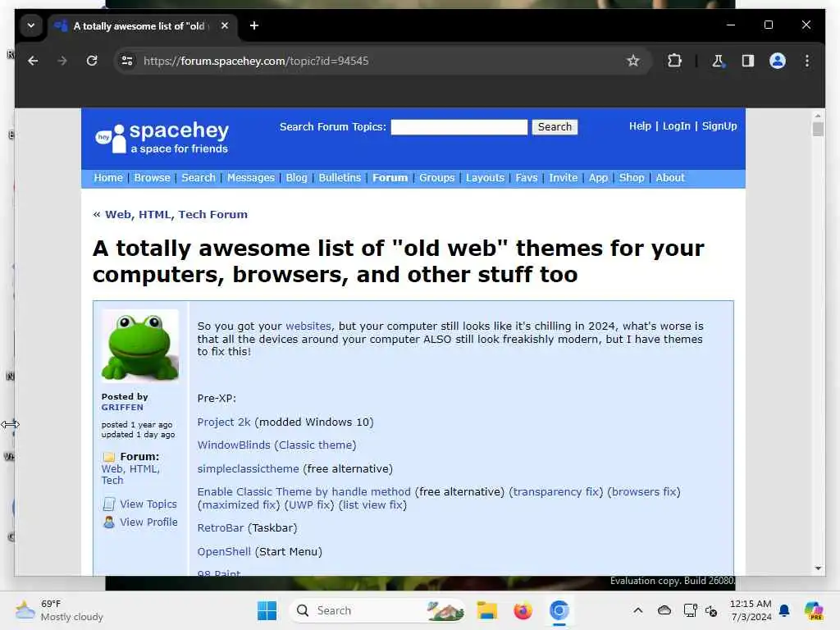Open Bulletins in navigation bar
This screenshot has width=840, height=630.
pos(340,178)
